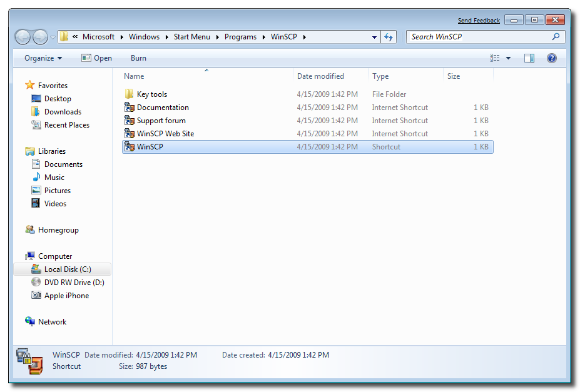Viewport: 580px width, 392px height.
Task: Open the Organize menu
Action: (43, 58)
